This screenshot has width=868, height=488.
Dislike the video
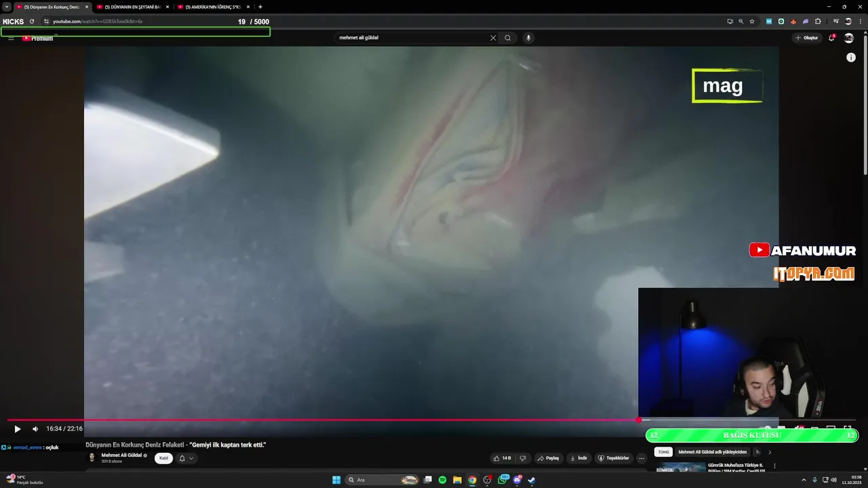pos(522,458)
